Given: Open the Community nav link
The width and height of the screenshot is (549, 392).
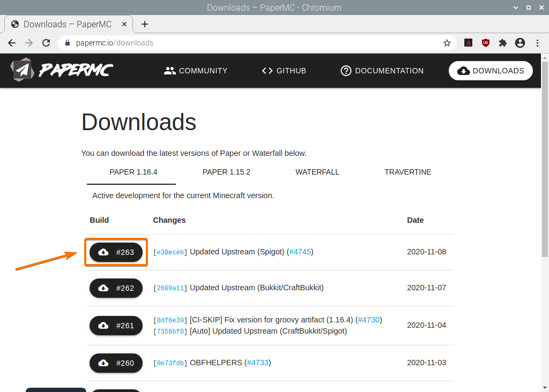Looking at the screenshot, I should [196, 71].
